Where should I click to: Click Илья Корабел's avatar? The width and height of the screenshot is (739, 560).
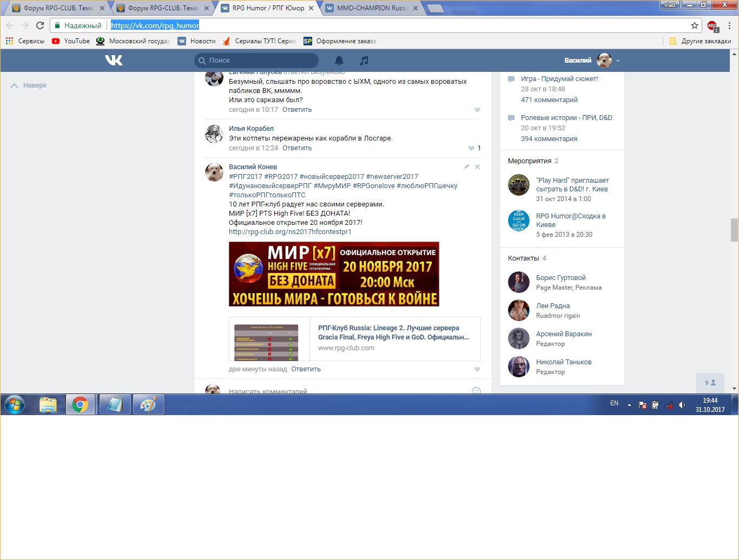(214, 134)
